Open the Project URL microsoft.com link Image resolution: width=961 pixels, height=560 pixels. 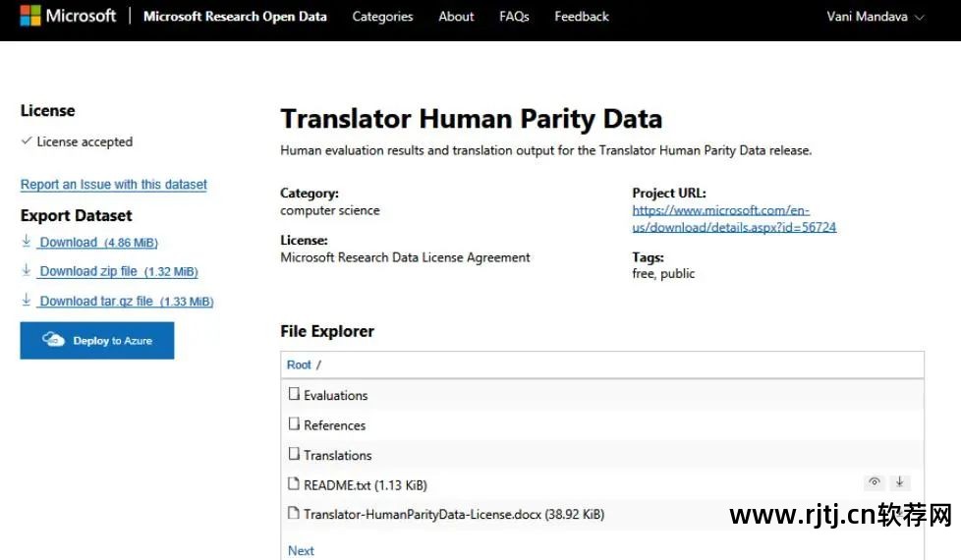[x=734, y=219]
